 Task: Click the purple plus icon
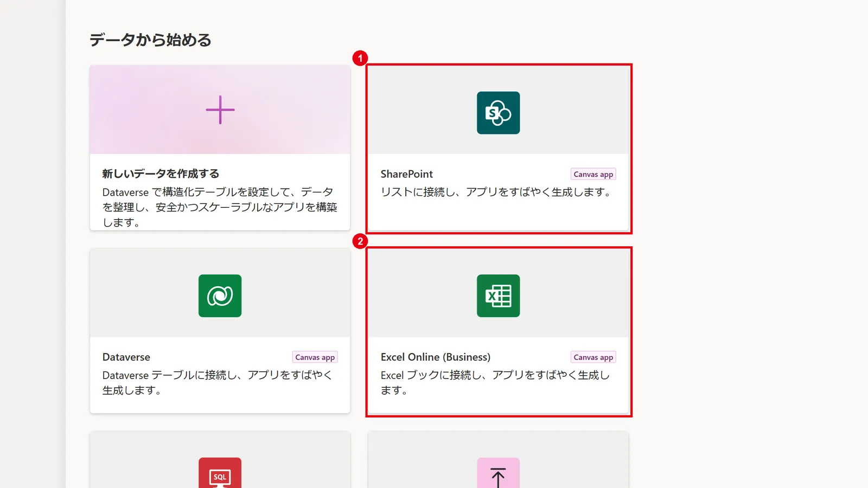220,110
